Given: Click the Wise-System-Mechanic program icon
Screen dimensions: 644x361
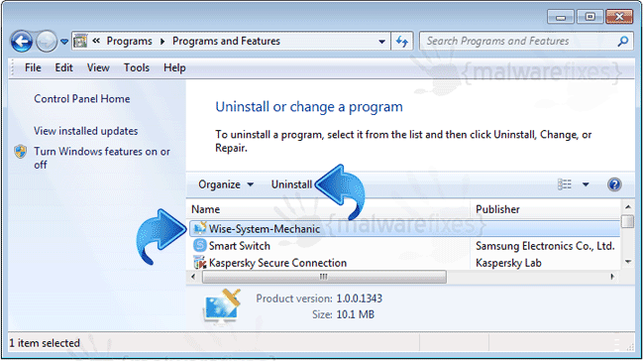Looking at the screenshot, I should [199, 228].
